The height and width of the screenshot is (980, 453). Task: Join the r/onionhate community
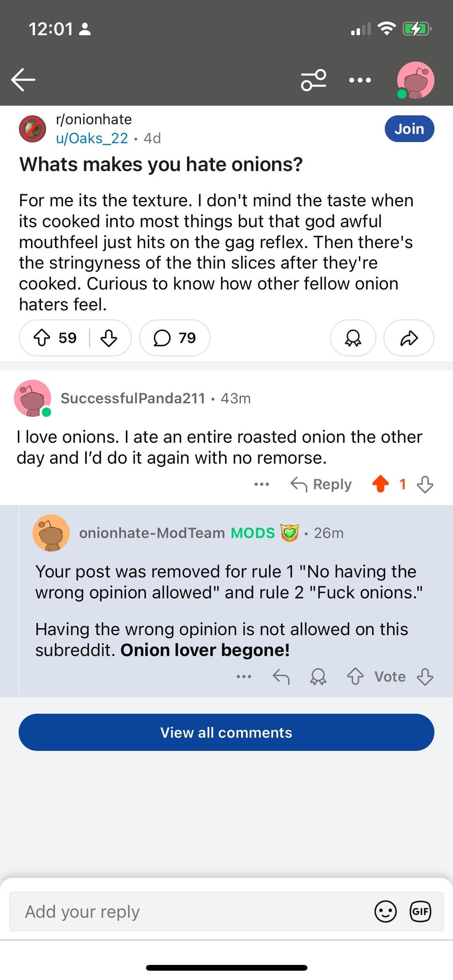coord(409,129)
